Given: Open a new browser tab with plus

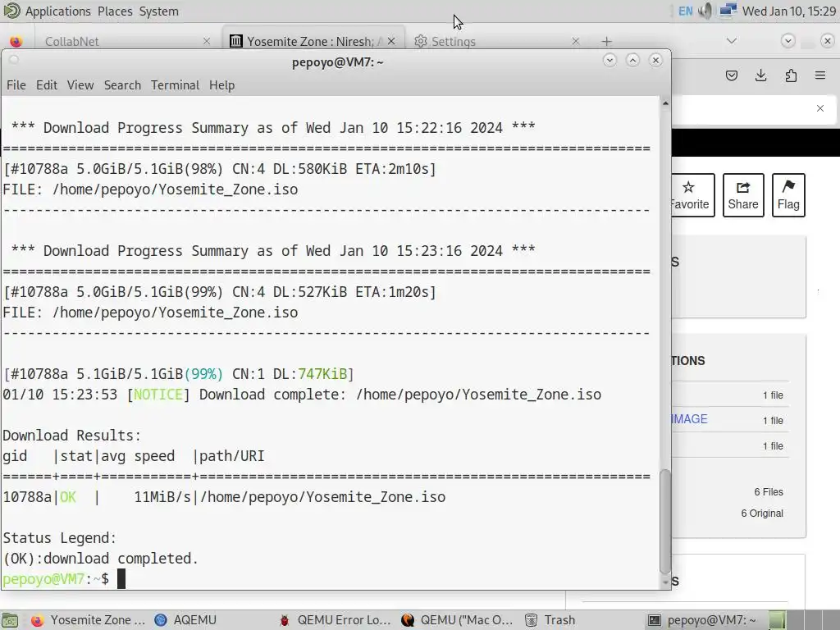Looking at the screenshot, I should click(x=606, y=41).
